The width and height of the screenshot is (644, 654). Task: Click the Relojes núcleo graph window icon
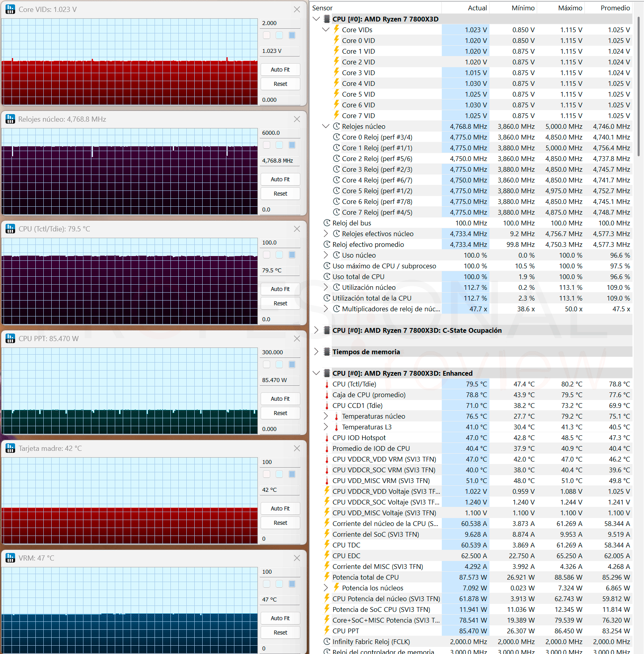coord(10,119)
